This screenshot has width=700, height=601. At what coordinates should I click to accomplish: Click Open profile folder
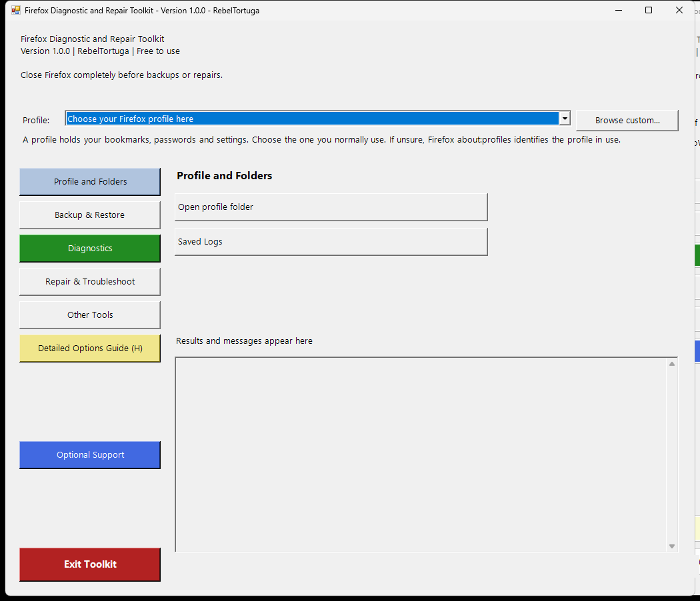point(331,207)
